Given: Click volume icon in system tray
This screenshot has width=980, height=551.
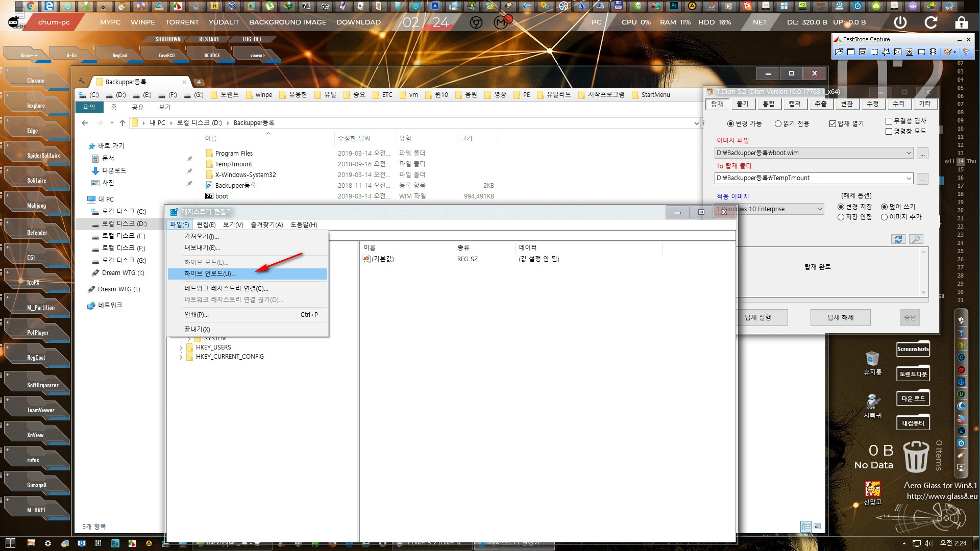Looking at the screenshot, I should (x=928, y=543).
